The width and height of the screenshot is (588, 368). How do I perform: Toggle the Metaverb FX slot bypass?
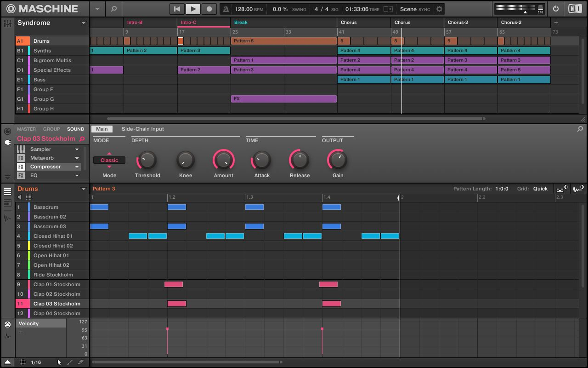click(21, 158)
